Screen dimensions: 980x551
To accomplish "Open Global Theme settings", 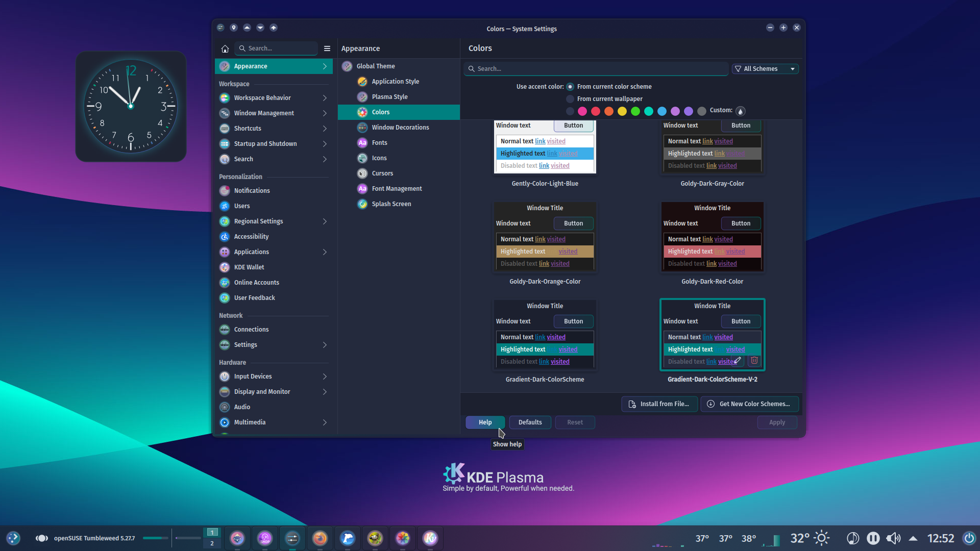I will (x=399, y=66).
